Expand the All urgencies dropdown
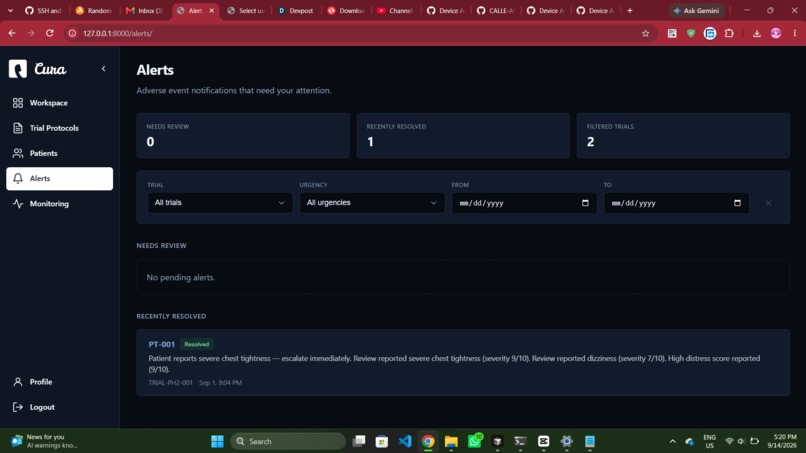806x453 pixels. tap(372, 203)
